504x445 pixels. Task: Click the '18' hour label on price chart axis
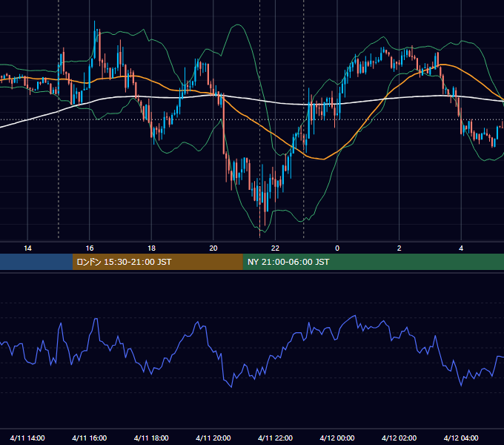click(x=151, y=248)
